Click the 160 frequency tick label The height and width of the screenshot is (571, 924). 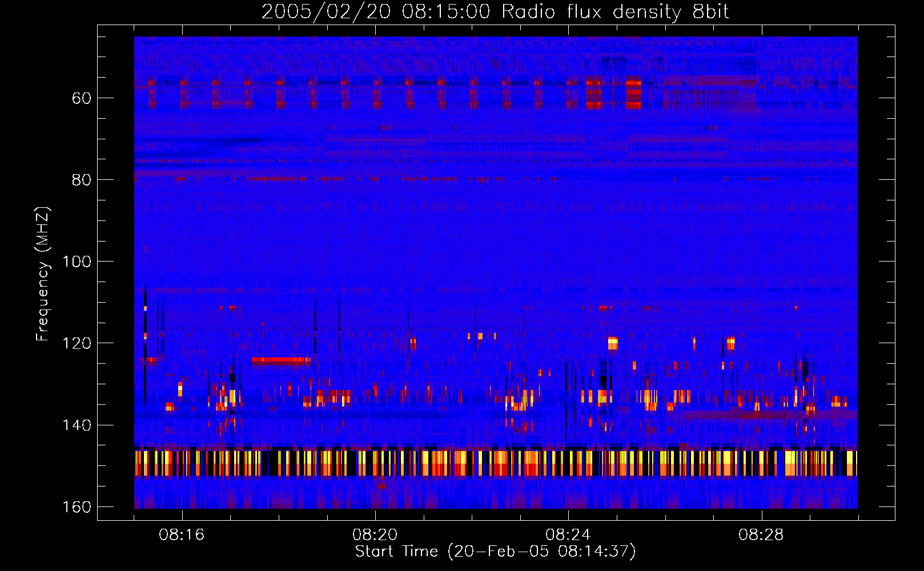[x=77, y=507]
